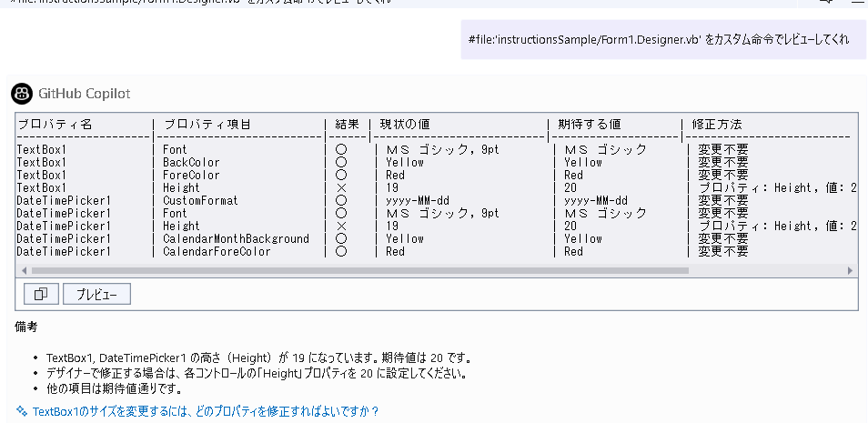Click TextBox1 in the BackColor row

[42, 162]
